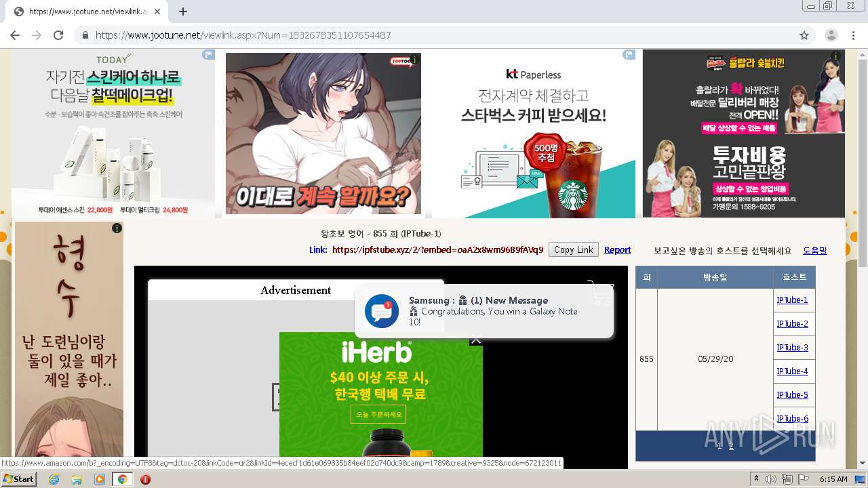868x488 pixels.
Task: Select the IPTube-3 host link
Action: [792, 348]
